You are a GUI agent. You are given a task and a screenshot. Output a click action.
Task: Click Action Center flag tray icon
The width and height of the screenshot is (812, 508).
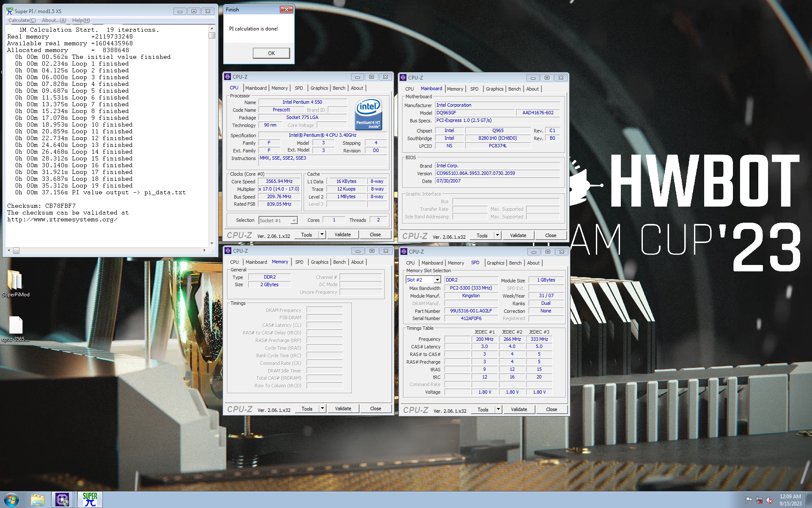pos(749,500)
